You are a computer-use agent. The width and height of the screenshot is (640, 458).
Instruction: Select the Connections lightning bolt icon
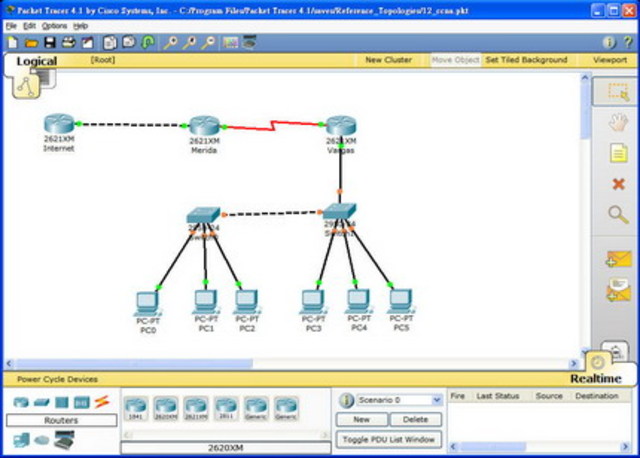click(x=102, y=402)
